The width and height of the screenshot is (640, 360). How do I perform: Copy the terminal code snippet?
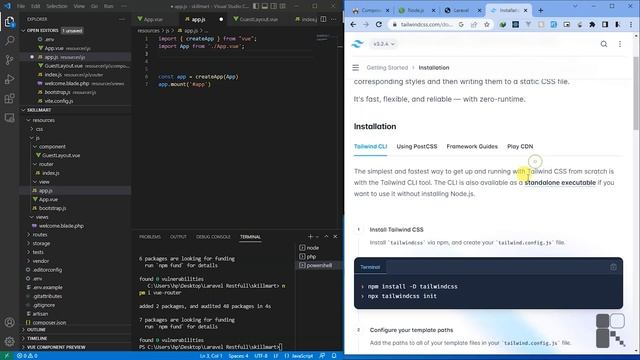[613, 267]
